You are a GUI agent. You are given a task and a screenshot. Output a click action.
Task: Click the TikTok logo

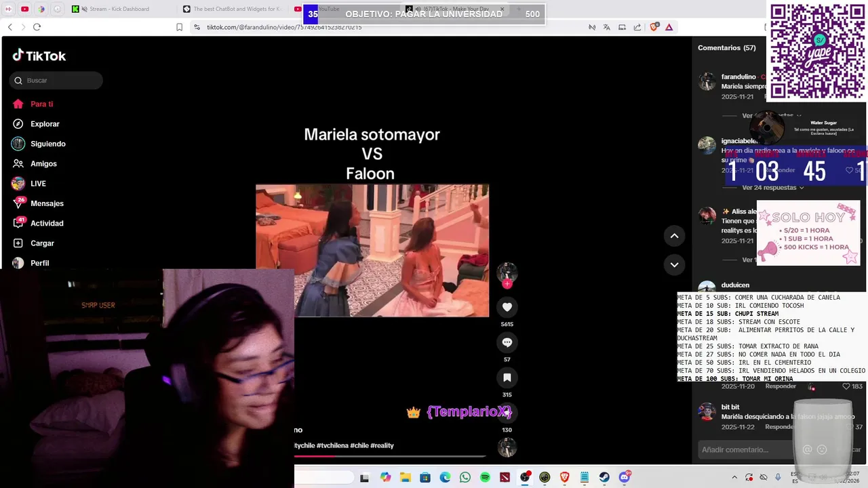[x=39, y=56]
